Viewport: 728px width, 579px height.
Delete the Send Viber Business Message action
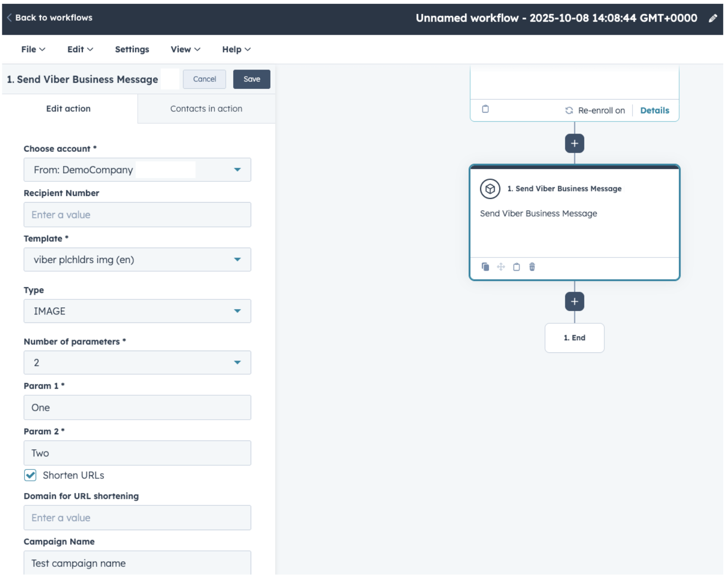[532, 267]
